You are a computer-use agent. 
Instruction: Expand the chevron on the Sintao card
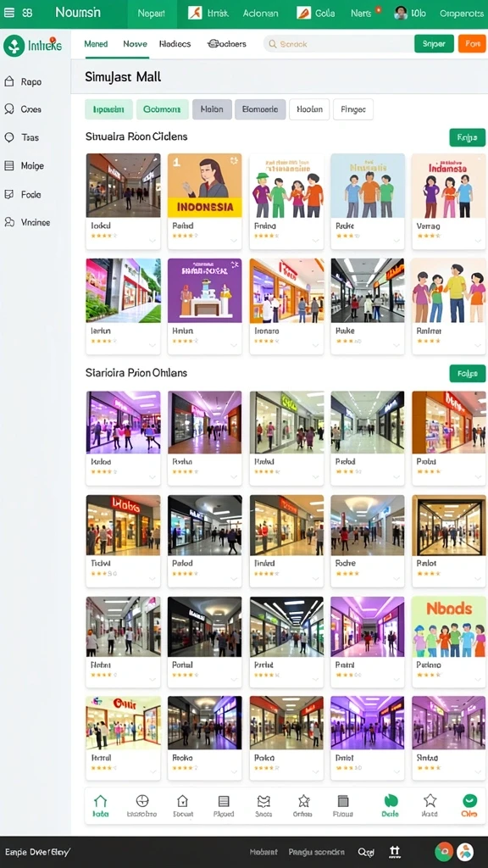pos(479,773)
